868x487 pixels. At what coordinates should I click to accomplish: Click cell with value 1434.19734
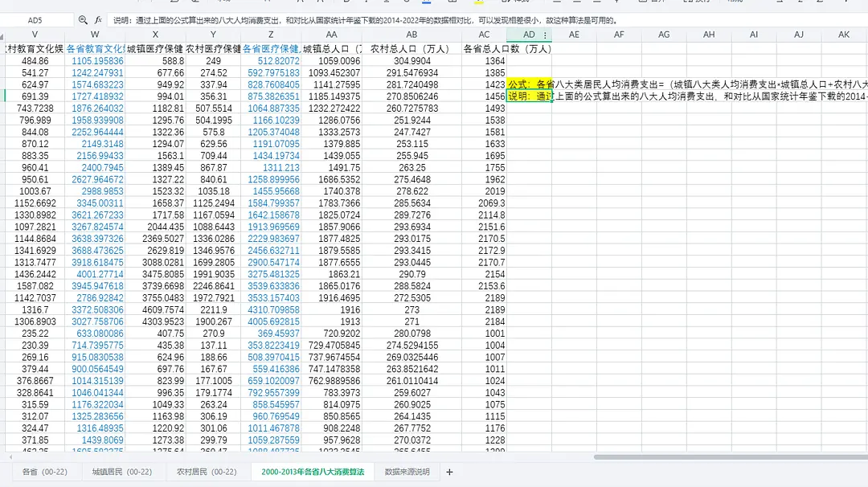coord(271,156)
